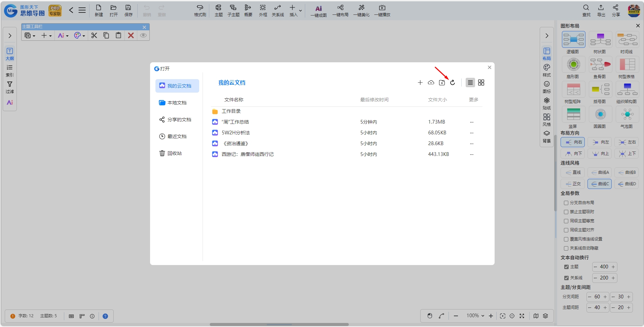Start 一键播放 presentation
The image size is (644, 327).
pyautogui.click(x=382, y=10)
